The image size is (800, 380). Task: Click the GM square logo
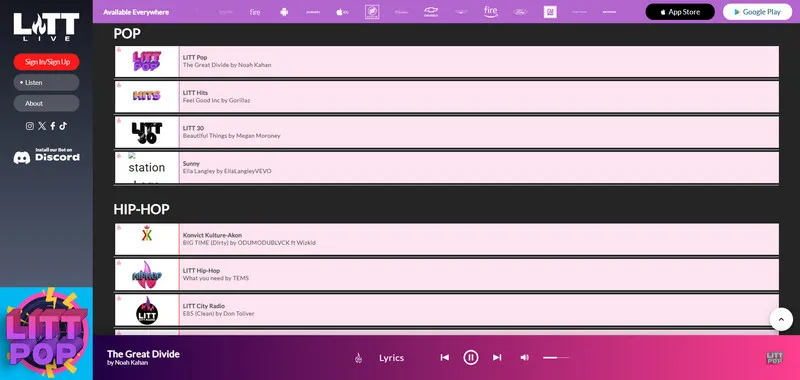pyautogui.click(x=550, y=12)
